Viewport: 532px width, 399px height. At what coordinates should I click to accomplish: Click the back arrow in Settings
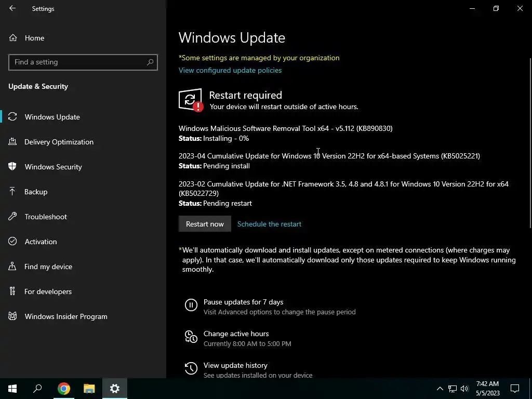coord(12,8)
